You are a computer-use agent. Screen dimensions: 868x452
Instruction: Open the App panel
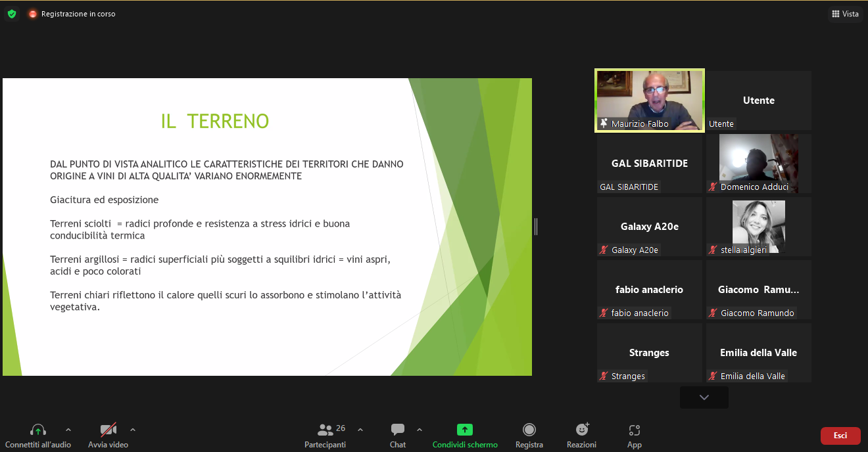[635, 435]
